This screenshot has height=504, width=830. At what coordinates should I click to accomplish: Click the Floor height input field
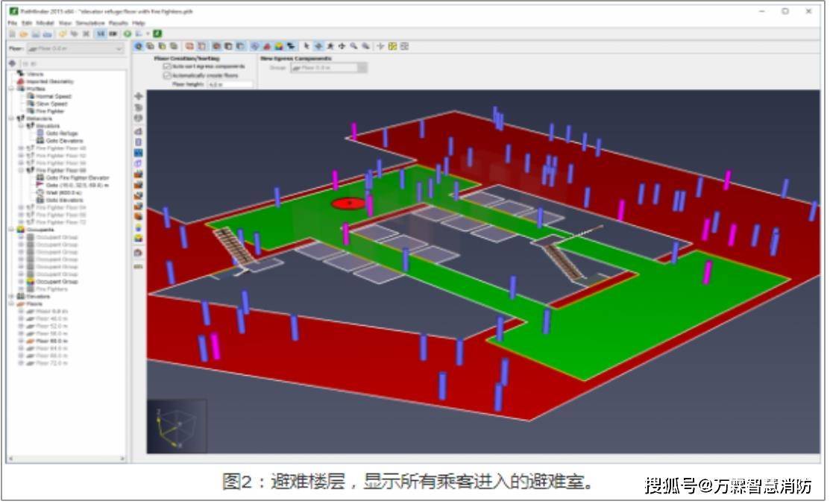tap(230, 85)
